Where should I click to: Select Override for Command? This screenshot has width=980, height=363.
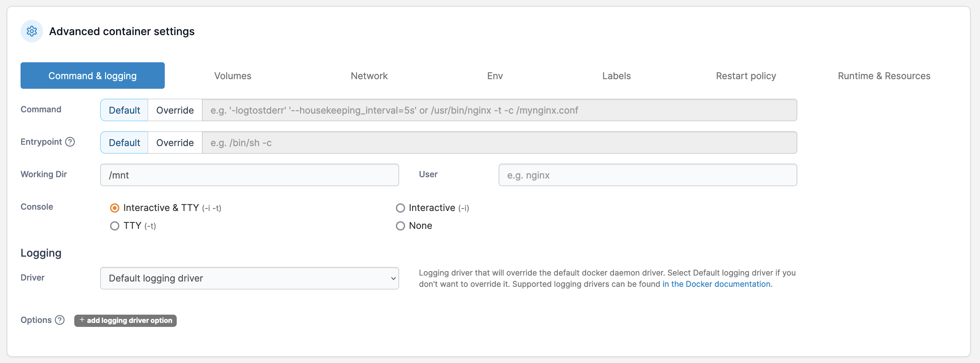(x=175, y=110)
